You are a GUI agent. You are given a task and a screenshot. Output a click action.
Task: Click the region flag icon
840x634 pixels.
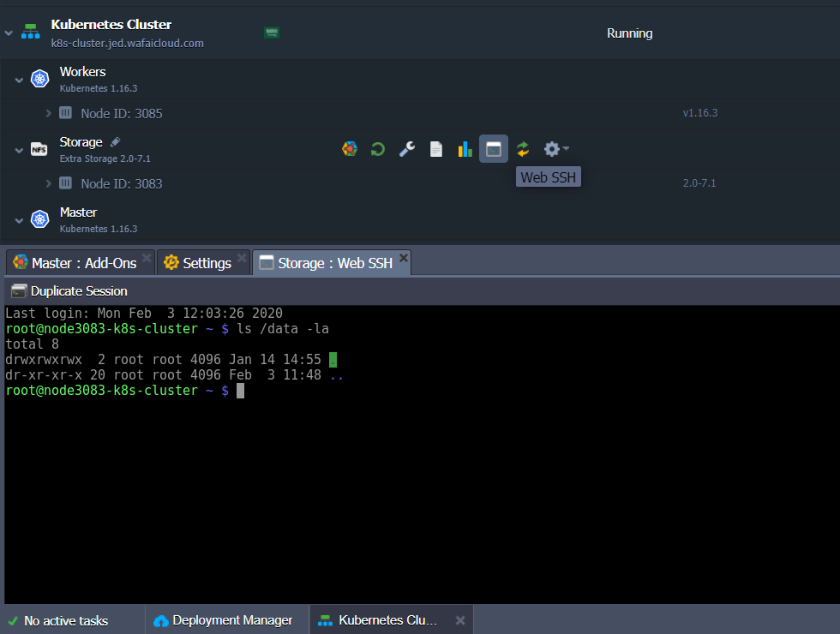point(272,33)
